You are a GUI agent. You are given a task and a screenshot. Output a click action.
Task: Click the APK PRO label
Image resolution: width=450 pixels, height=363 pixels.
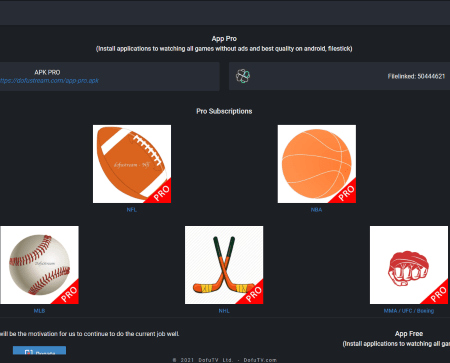(x=47, y=72)
